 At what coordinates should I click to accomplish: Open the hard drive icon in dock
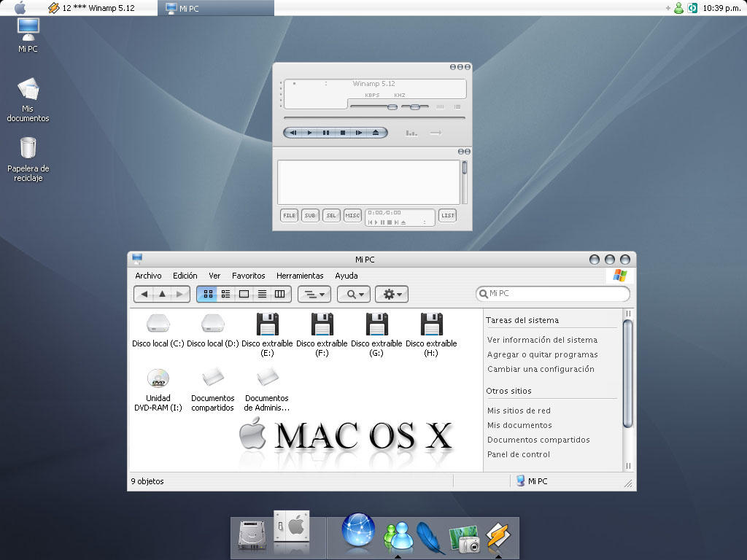click(x=252, y=535)
